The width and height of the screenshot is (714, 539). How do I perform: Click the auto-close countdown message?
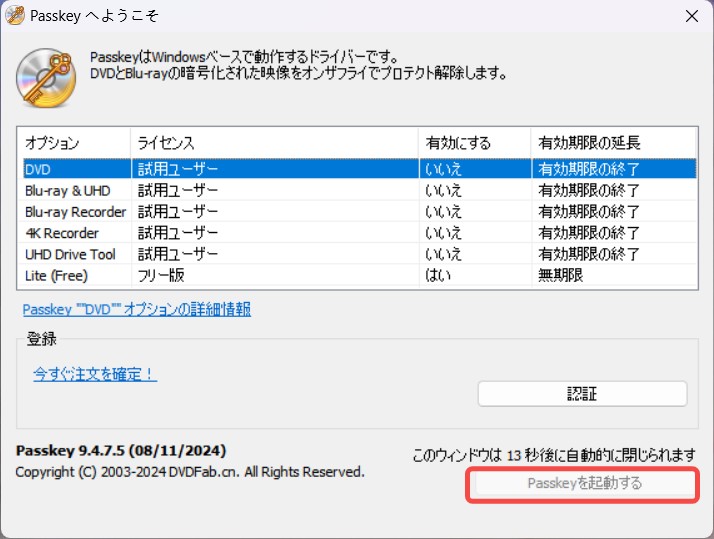click(554, 455)
